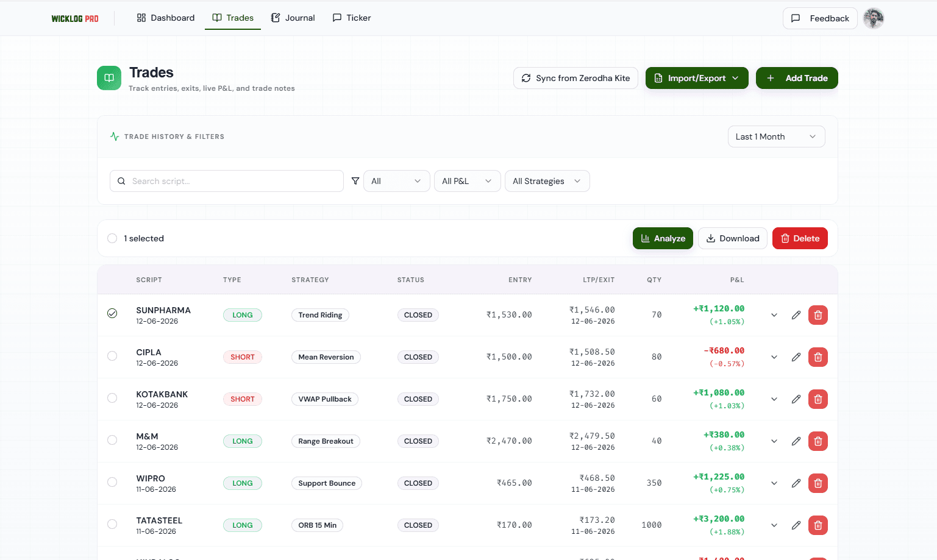Select the M&M trade row checkbox
This screenshot has width=937, height=560.
[x=112, y=440]
